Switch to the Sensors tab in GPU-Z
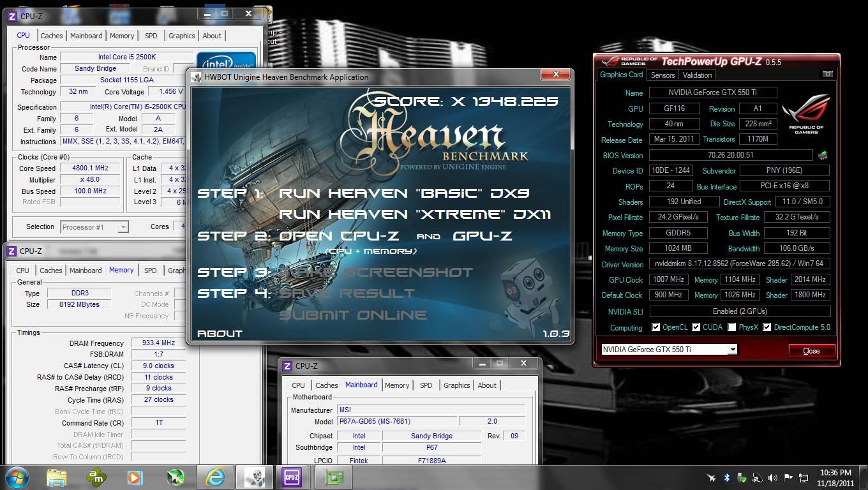Viewport: 868px width, 490px height. click(662, 75)
